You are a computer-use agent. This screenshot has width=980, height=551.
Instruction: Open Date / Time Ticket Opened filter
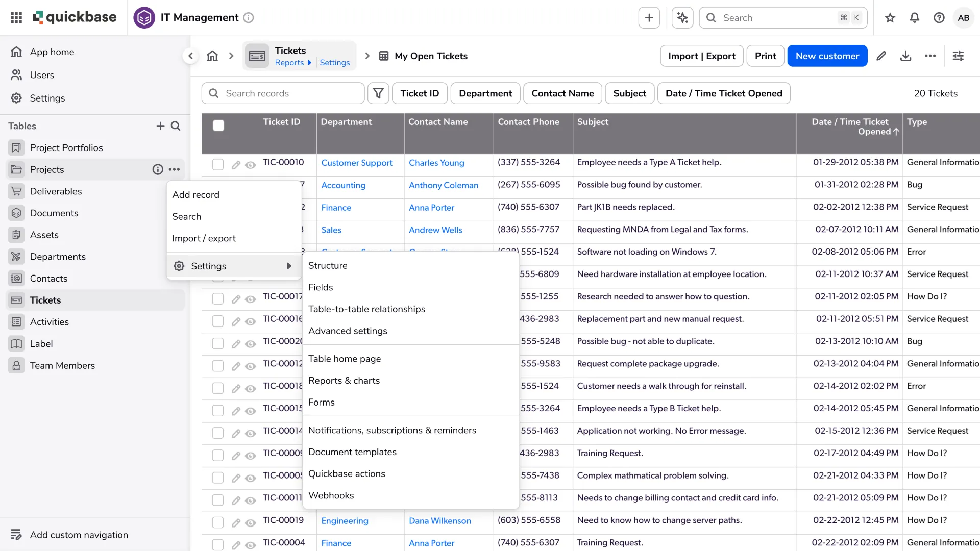click(724, 93)
